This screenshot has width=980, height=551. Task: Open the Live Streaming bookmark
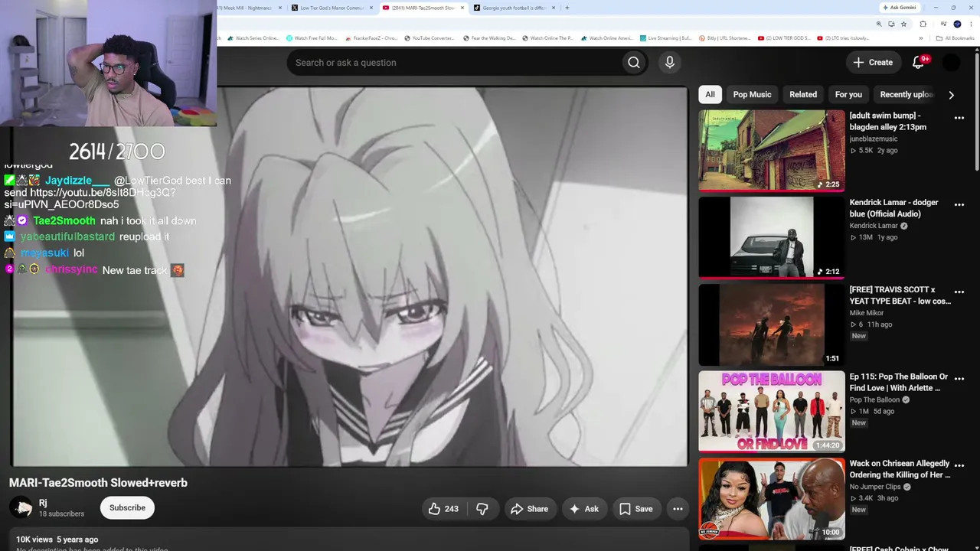pyautogui.click(x=665, y=38)
